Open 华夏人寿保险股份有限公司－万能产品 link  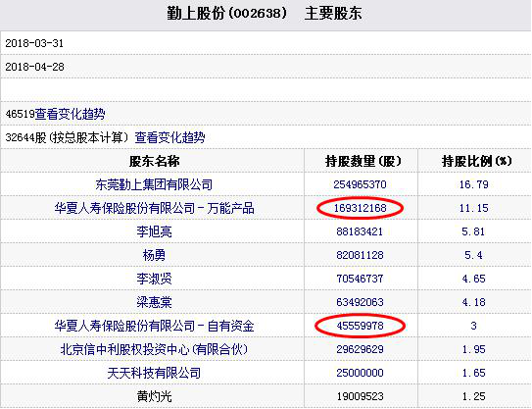point(154,208)
